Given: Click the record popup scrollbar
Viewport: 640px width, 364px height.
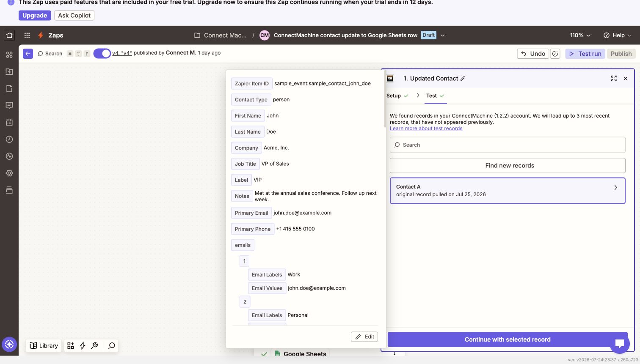Looking at the screenshot, I should 385,99.
